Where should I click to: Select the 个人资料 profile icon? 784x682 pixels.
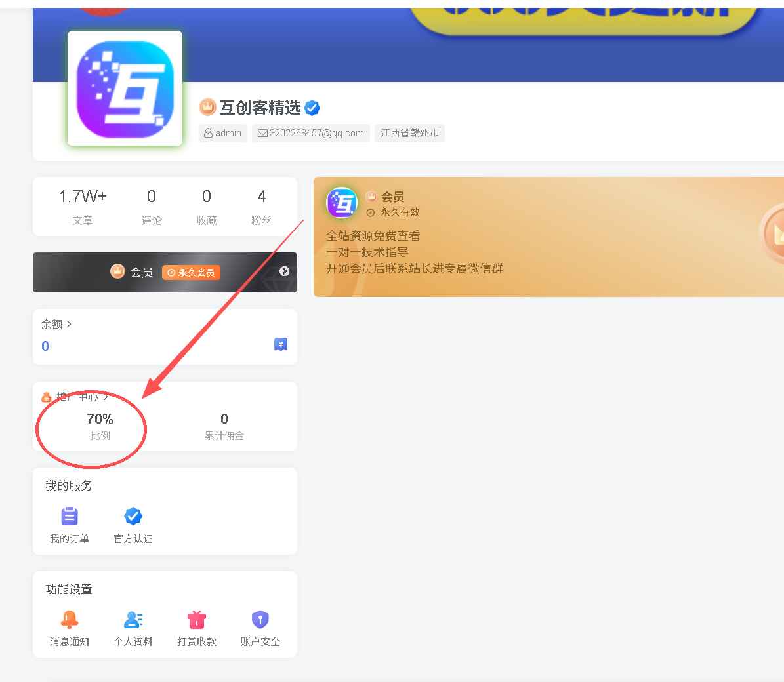[133, 618]
